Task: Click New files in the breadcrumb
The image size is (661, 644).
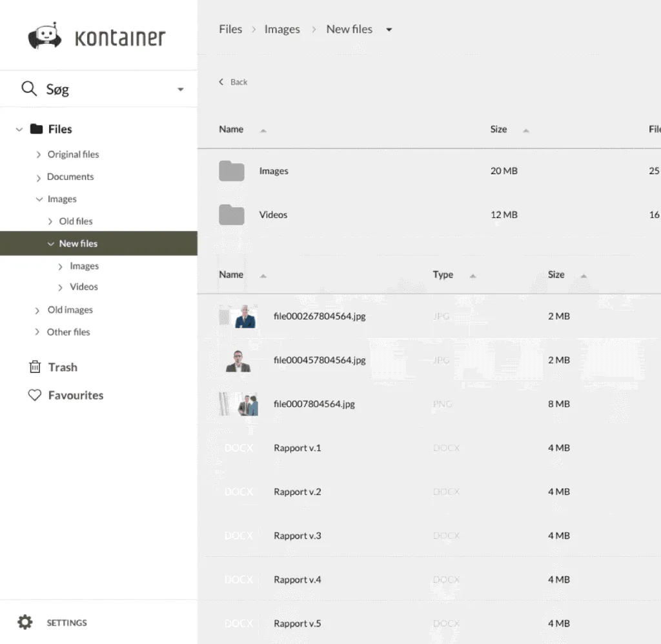Action: pyautogui.click(x=349, y=29)
